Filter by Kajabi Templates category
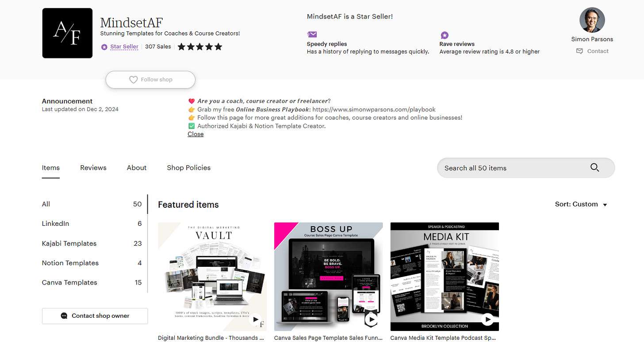Screen dimensions: 644x342 (92, 243)
